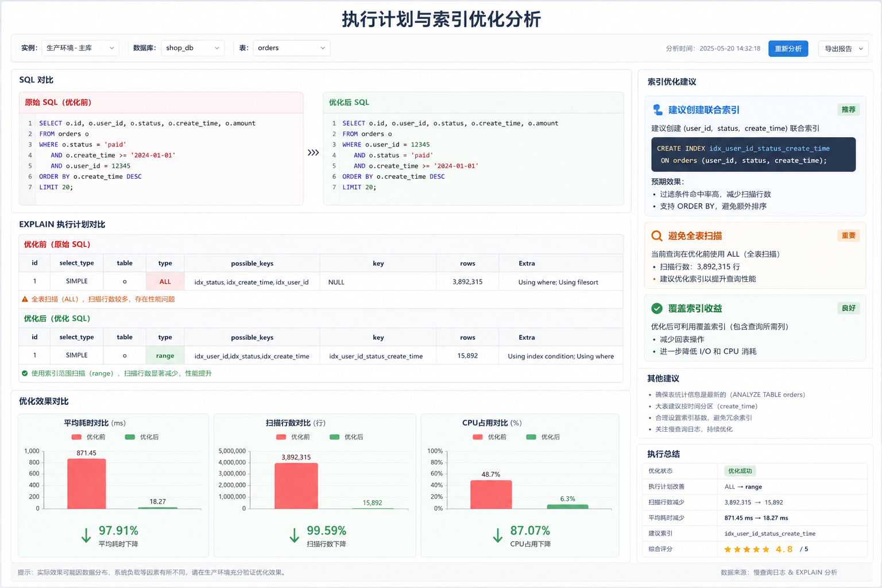Screen dimensions: 882x588
Task: Click the >>> arrows between the SQL panels
Action: [313, 152]
